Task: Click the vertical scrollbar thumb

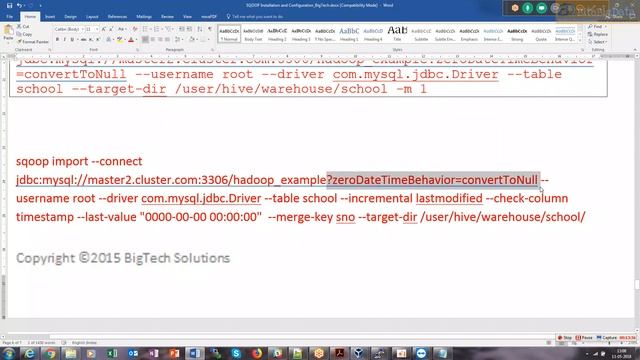Action: (637, 284)
